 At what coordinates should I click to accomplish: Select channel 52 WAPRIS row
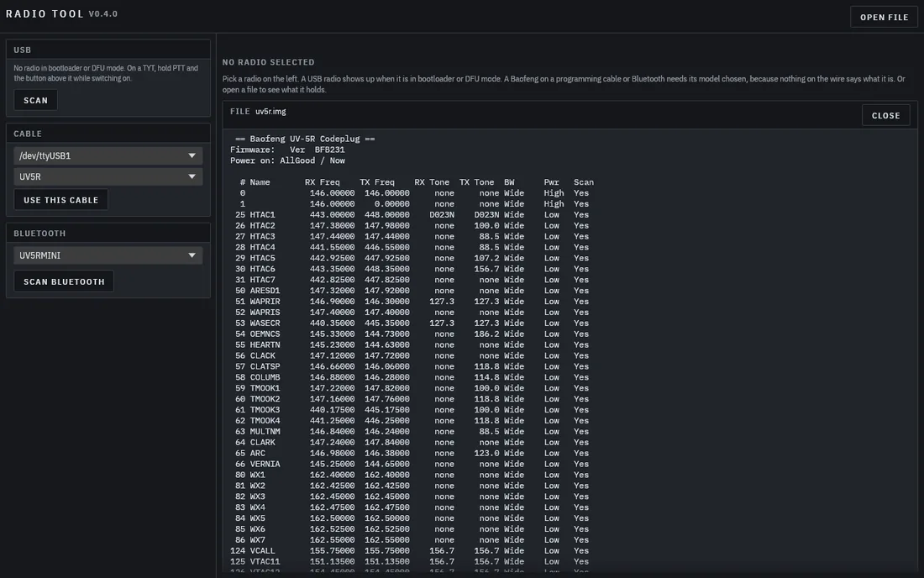pos(412,313)
